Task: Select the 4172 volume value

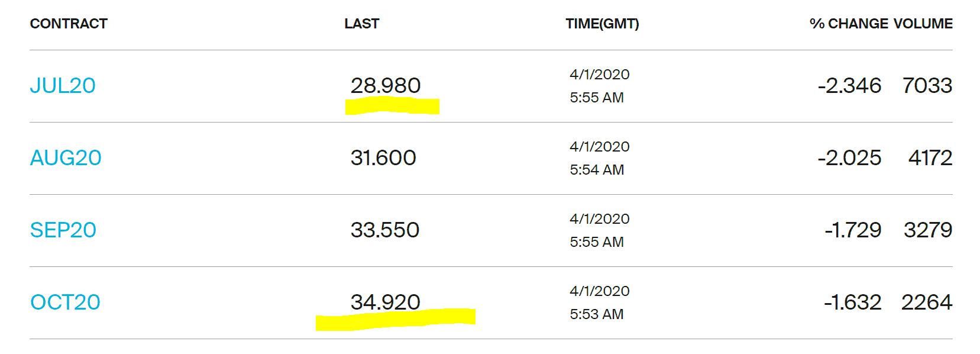Action: coord(930,158)
